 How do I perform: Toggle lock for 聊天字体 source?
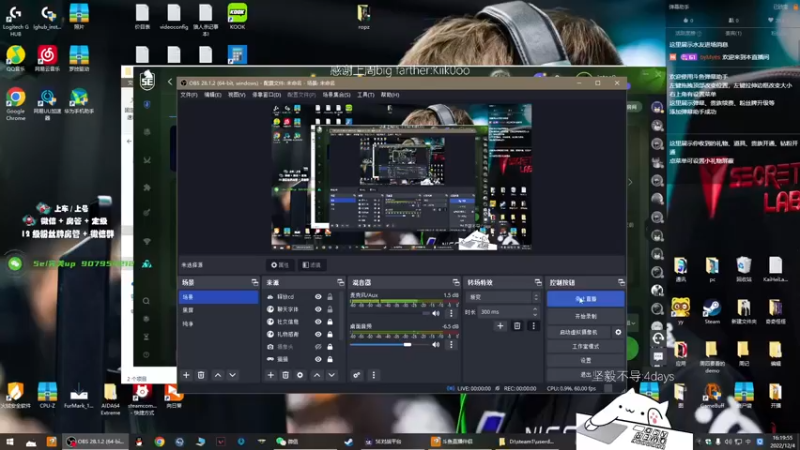330,309
